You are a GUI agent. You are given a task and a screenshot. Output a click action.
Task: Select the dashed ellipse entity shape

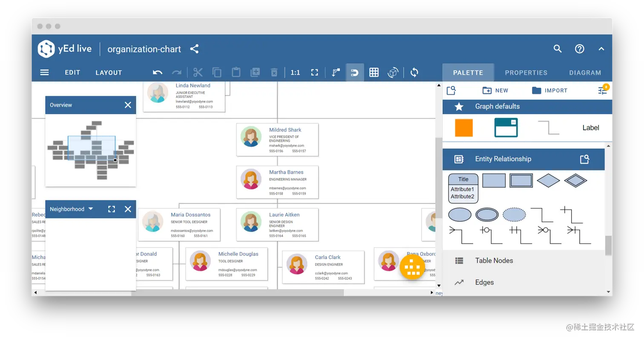click(x=514, y=215)
